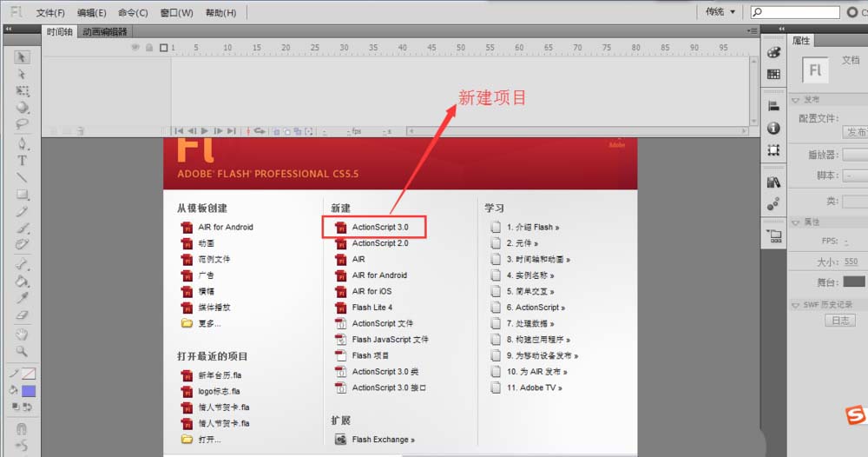Go to first frame in timeline

tap(178, 131)
